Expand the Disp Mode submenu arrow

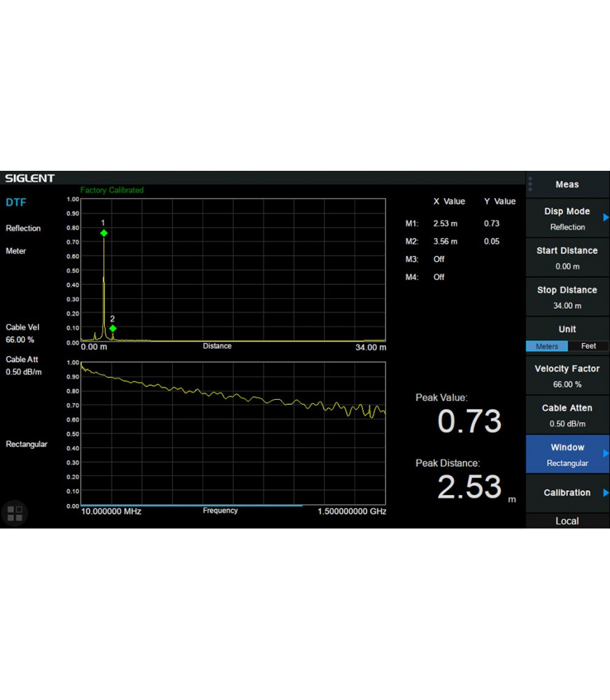606,218
